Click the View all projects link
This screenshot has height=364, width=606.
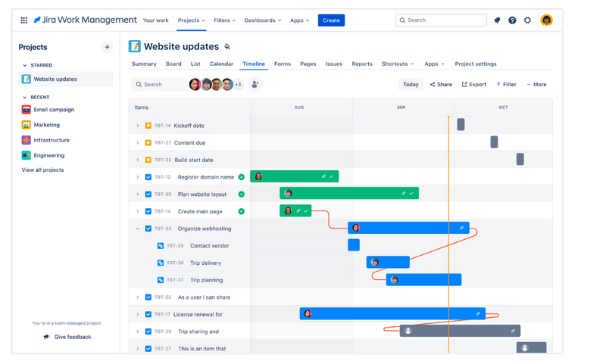click(42, 170)
